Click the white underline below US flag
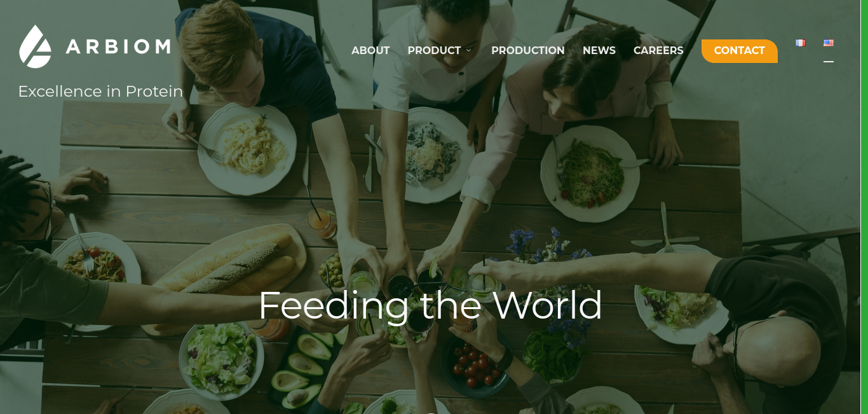This screenshot has width=868, height=414. pos(829,62)
